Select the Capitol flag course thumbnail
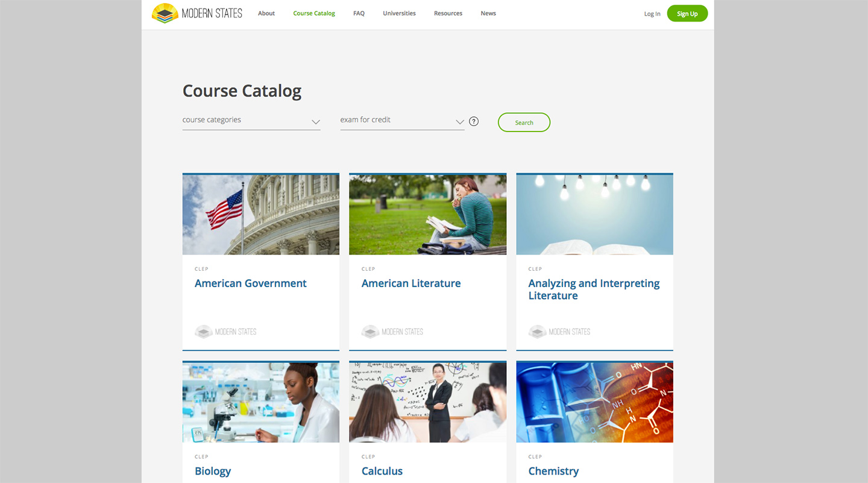 tap(260, 215)
